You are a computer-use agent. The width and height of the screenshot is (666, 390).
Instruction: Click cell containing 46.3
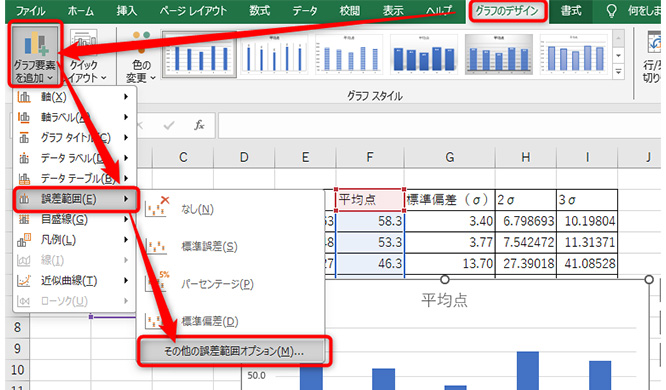(370, 263)
